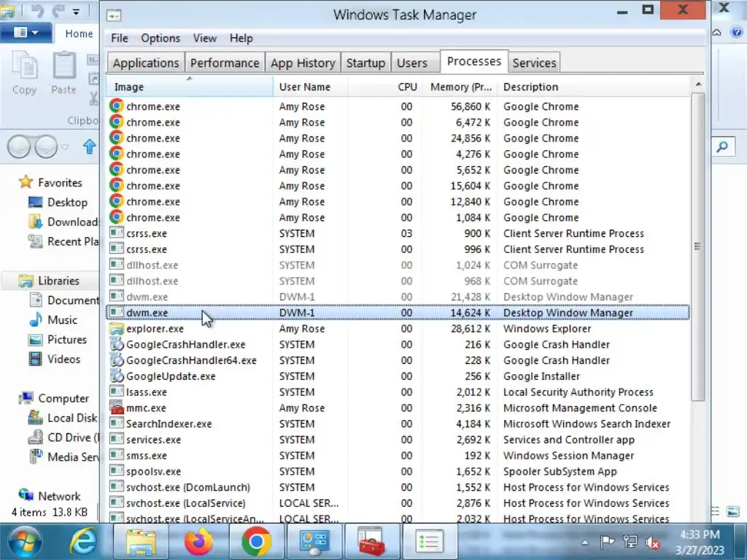Open File Explorer taskbar icon
Screen dimensions: 747x560
pyautogui.click(x=141, y=542)
